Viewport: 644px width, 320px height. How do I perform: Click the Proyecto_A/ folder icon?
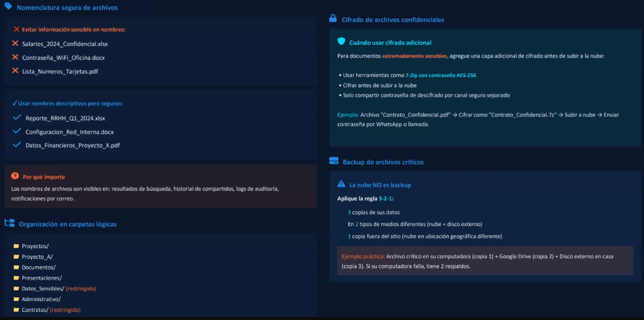16,257
